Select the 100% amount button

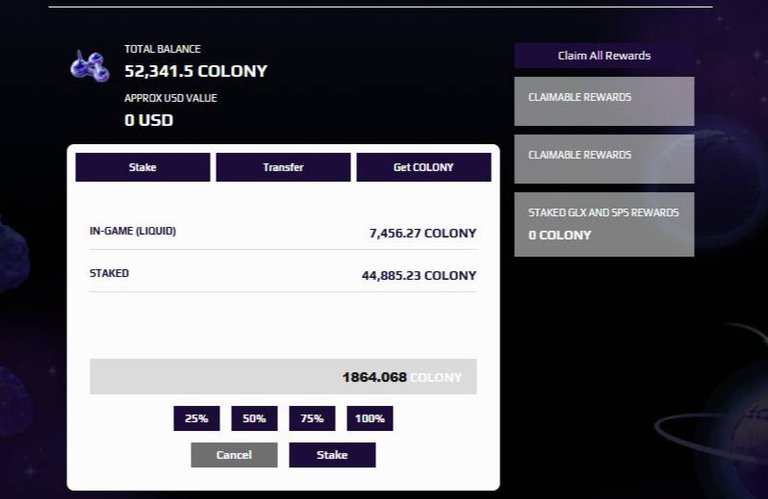(370, 418)
